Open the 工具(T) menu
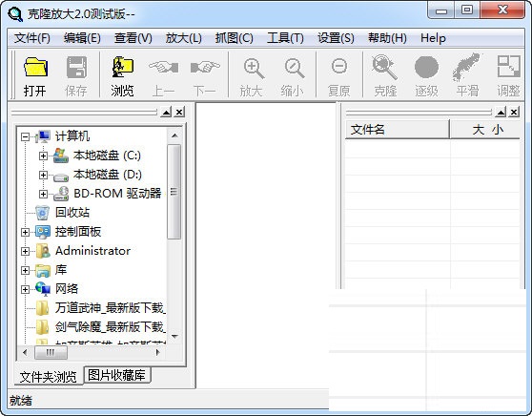This screenshot has width=532, height=416. tap(285, 38)
